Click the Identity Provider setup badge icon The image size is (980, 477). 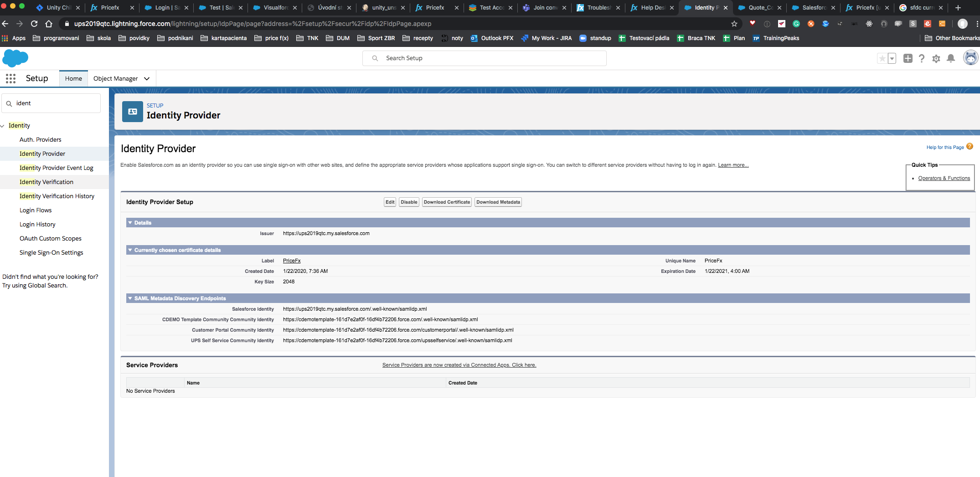[132, 111]
